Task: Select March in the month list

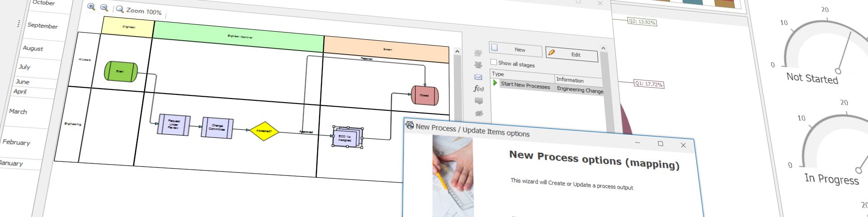Action: (18, 111)
